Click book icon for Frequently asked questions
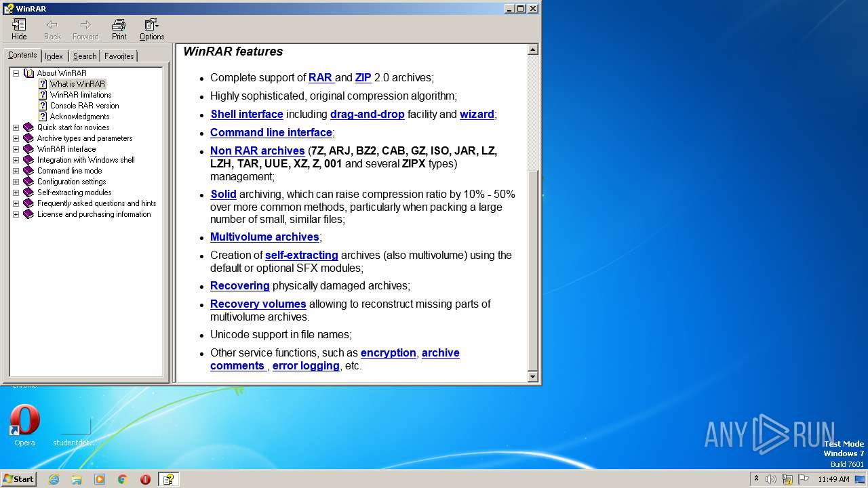This screenshot has height=488, width=868. (x=28, y=203)
